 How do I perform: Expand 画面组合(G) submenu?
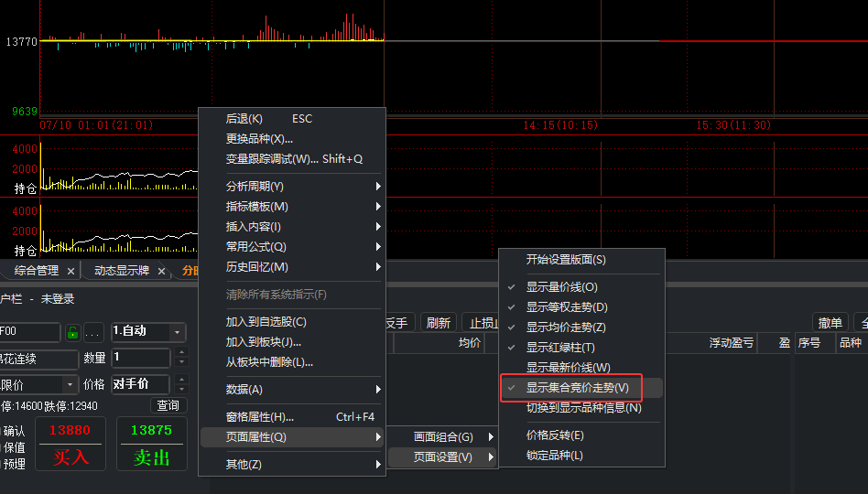(x=442, y=437)
